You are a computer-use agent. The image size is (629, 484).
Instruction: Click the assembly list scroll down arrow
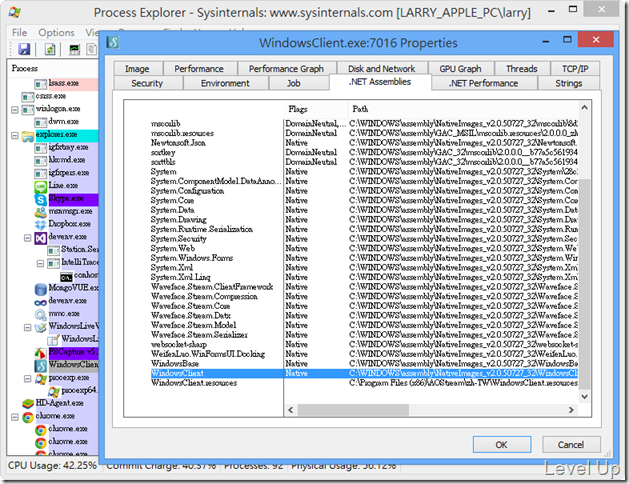tap(584, 396)
